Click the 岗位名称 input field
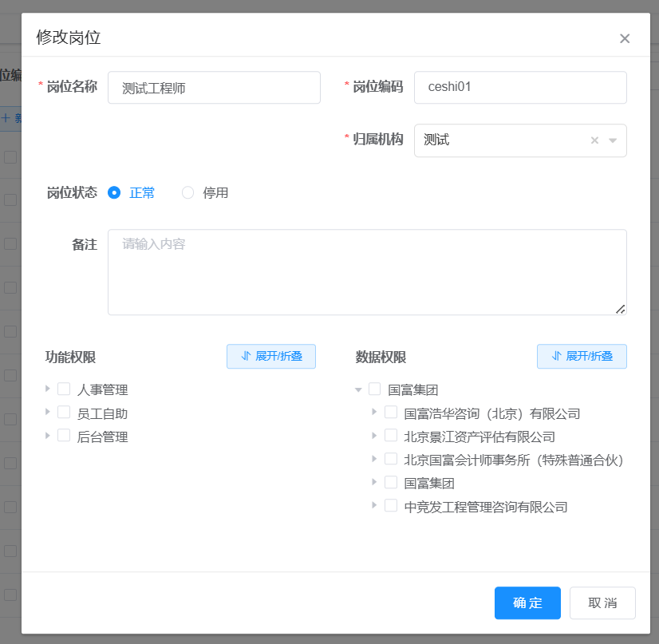Image resolution: width=659 pixels, height=644 pixels. [214, 88]
